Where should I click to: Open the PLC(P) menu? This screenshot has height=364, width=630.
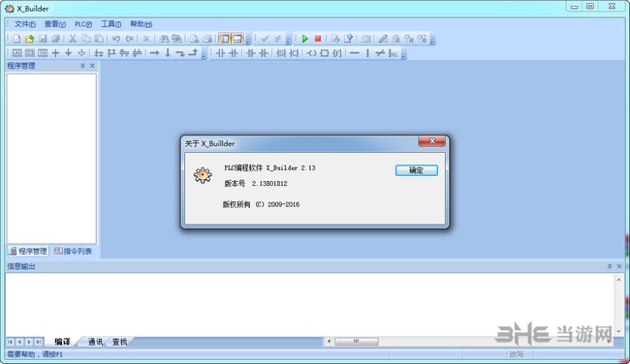tap(83, 24)
